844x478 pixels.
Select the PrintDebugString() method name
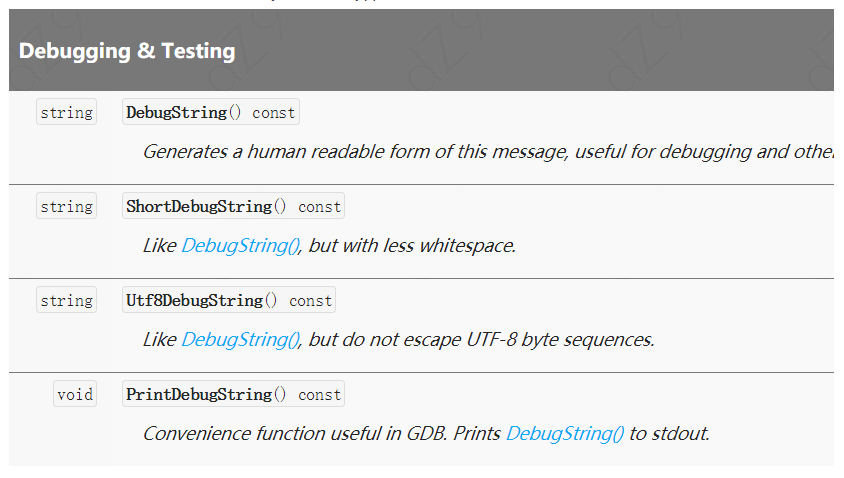206,395
